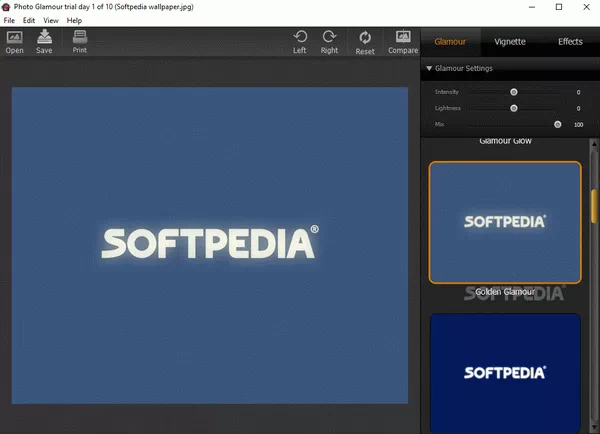Switch to the Effects tab
Screen dimensions: 600x434
tap(570, 42)
